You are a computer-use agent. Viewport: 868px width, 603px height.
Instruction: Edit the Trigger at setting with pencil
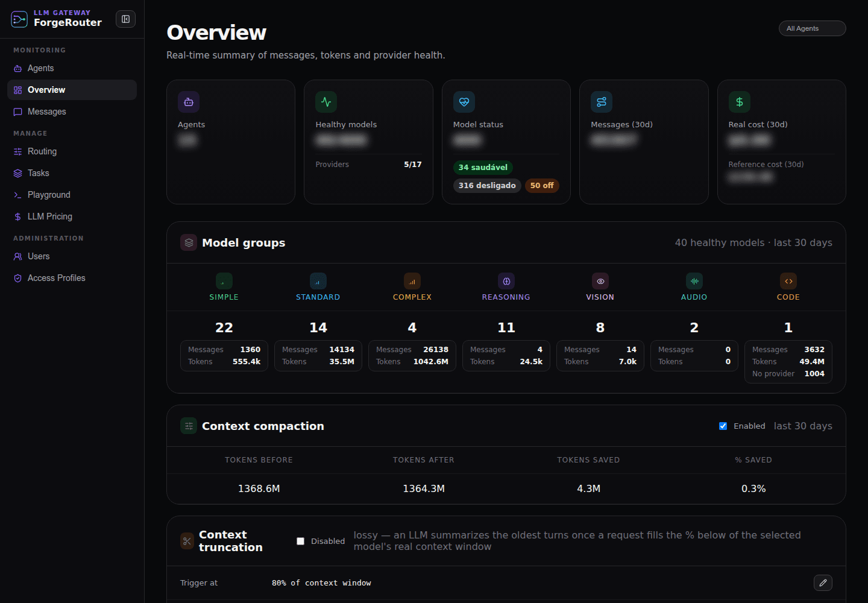click(x=823, y=582)
